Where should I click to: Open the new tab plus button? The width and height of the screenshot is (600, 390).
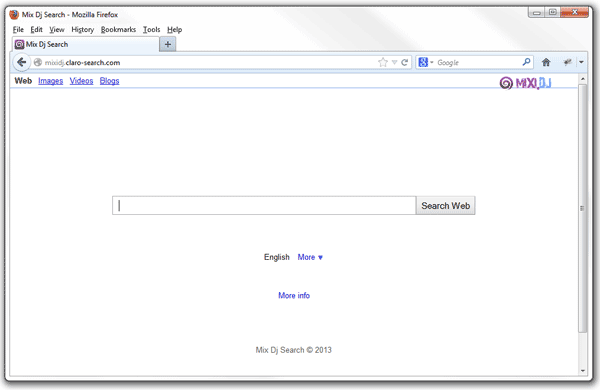(168, 44)
